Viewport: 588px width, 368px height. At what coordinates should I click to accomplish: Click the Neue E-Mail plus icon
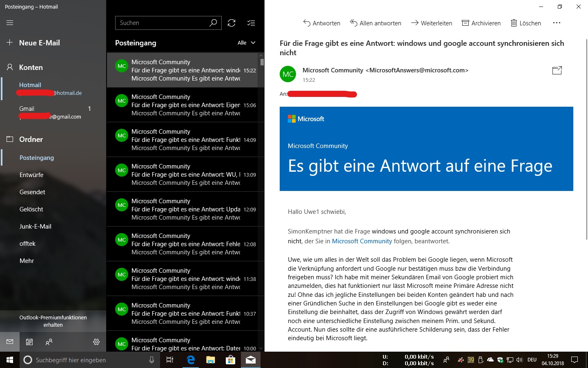click(x=10, y=43)
